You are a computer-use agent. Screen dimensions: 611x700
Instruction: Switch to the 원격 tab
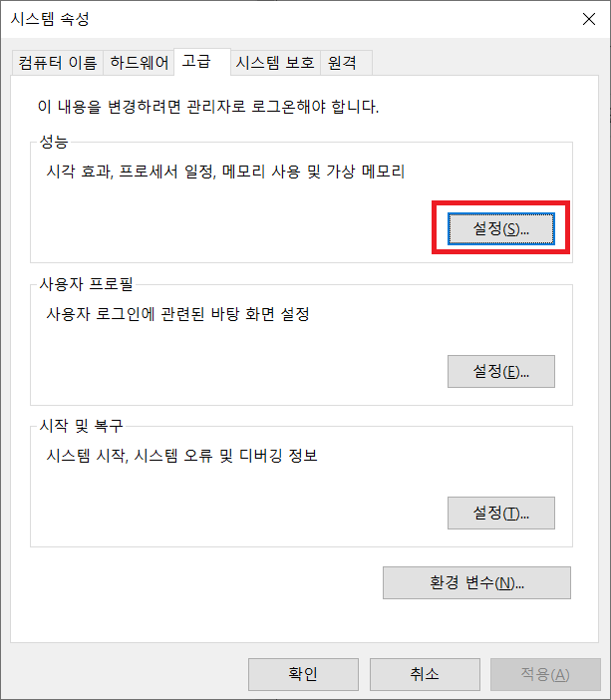(346, 63)
